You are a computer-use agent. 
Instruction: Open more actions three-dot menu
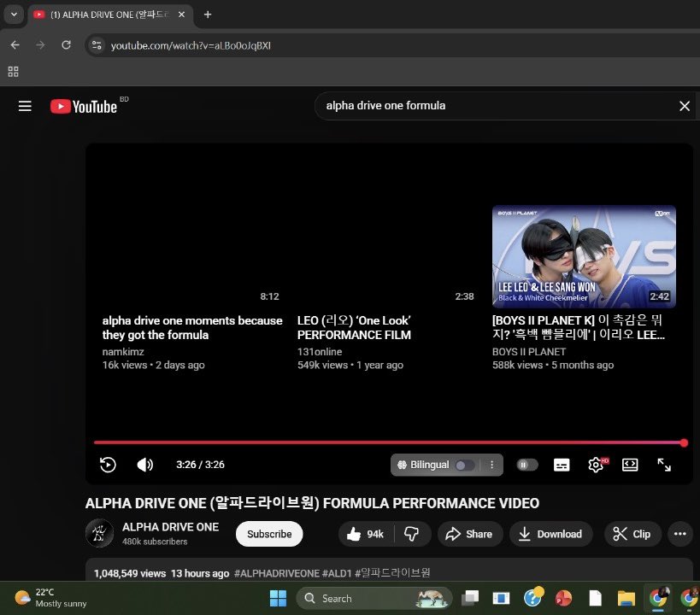pyautogui.click(x=679, y=534)
